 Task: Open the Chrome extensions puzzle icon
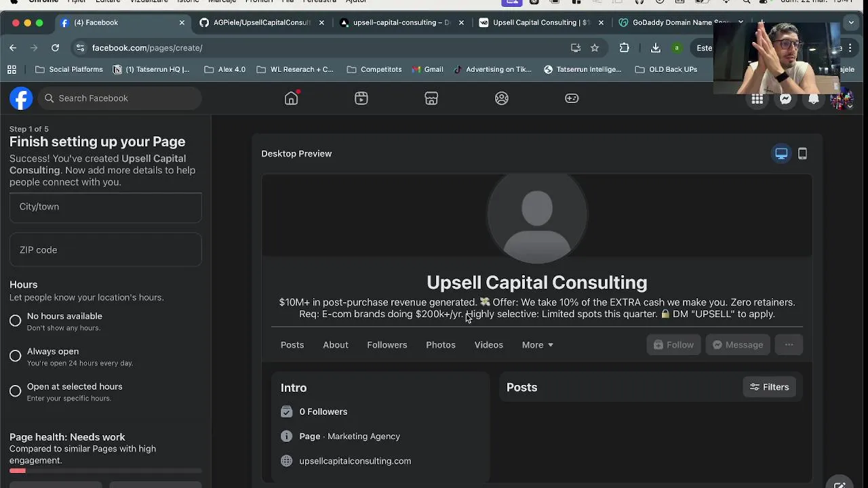(624, 47)
